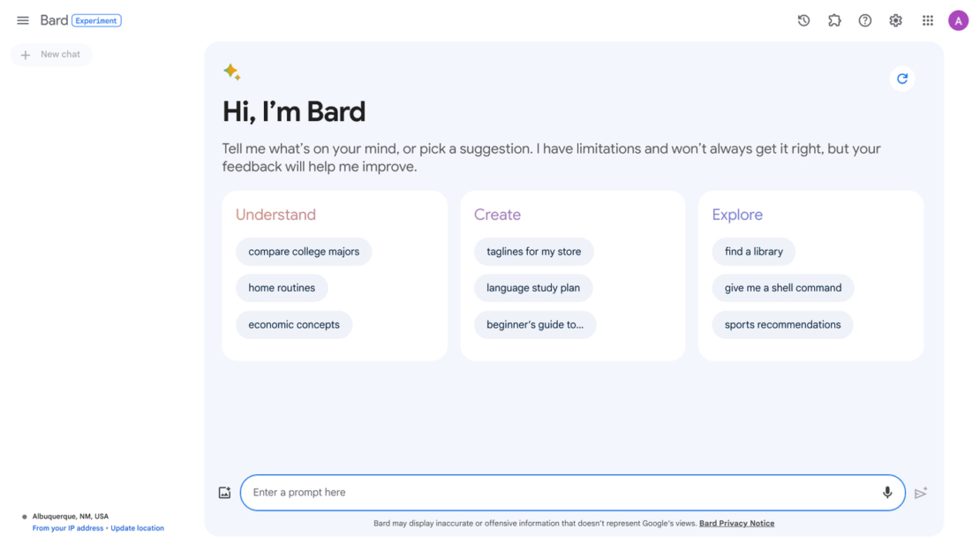Pick the give me a shell command suggestion

pos(782,287)
